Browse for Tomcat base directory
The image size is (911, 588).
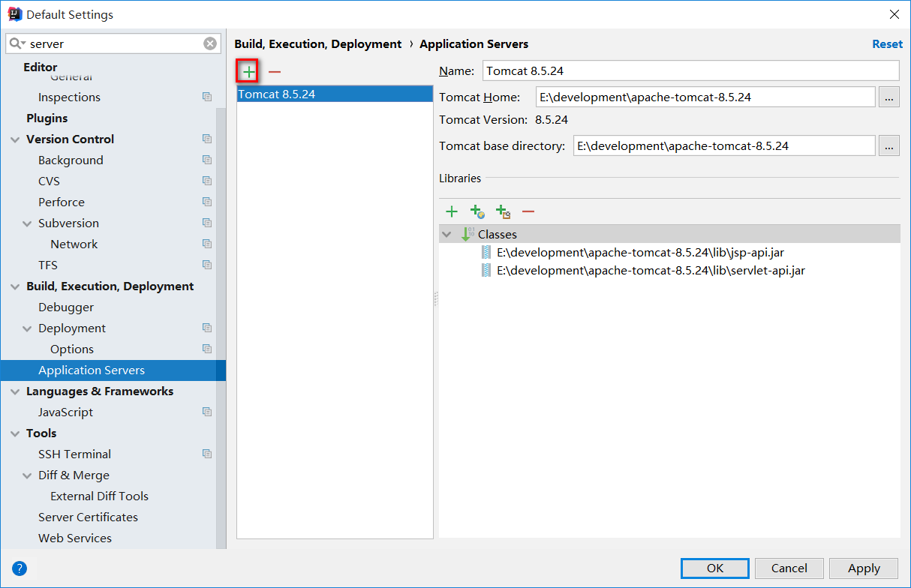(x=888, y=145)
